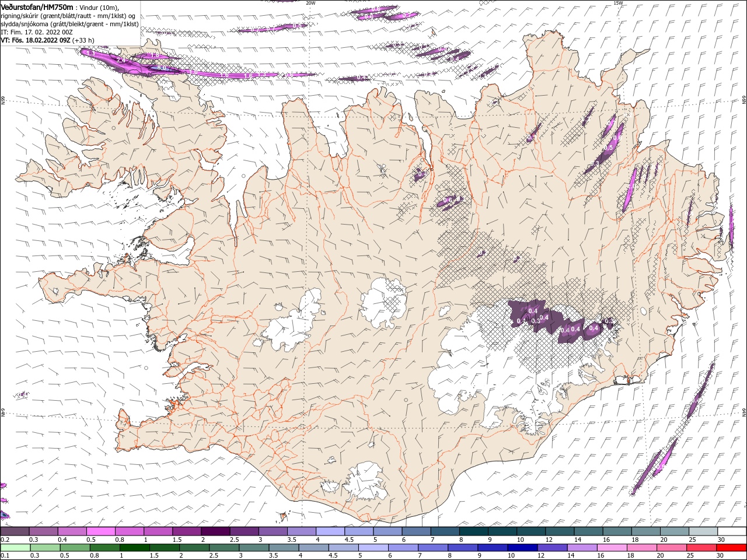747x560 pixels.
Task: Pick lower legend swatch starting at 4
Action: [314, 547]
